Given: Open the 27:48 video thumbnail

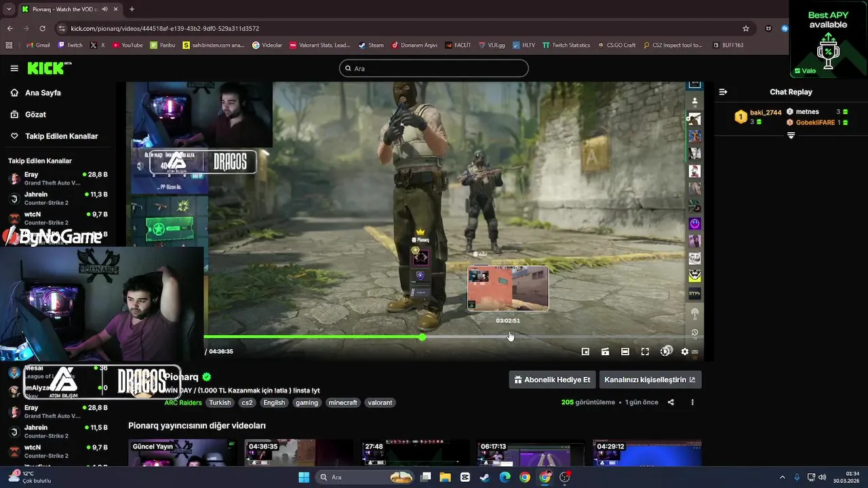Looking at the screenshot, I should [x=415, y=453].
